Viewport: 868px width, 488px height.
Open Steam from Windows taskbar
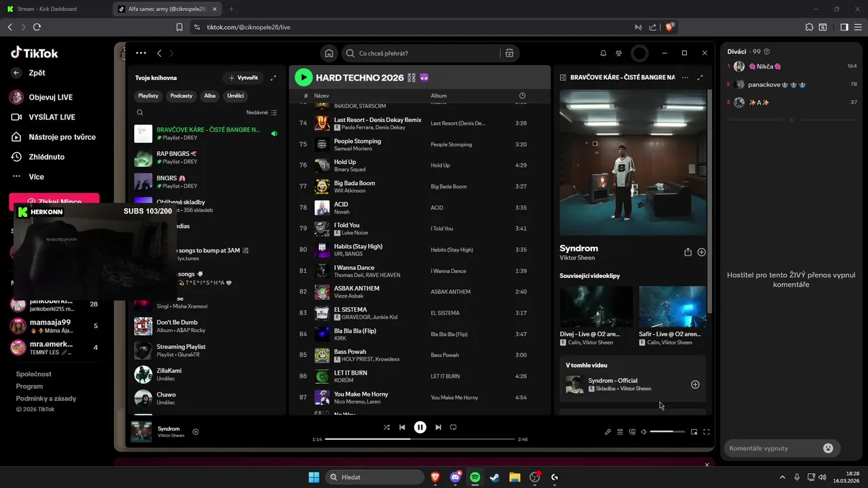495,477
